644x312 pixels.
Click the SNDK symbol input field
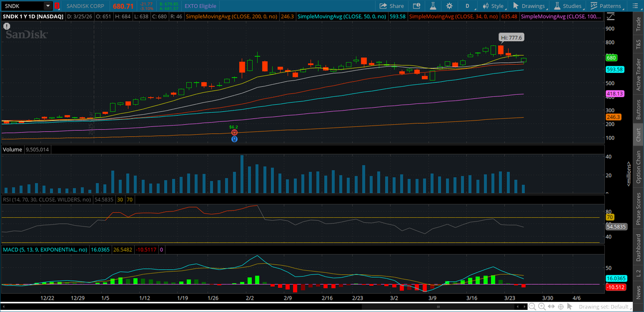(x=23, y=6)
